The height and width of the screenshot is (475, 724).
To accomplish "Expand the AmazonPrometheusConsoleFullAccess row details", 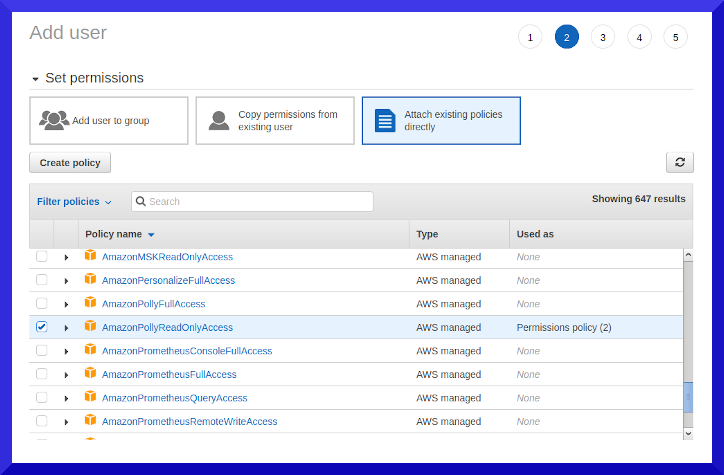I will tap(66, 352).
